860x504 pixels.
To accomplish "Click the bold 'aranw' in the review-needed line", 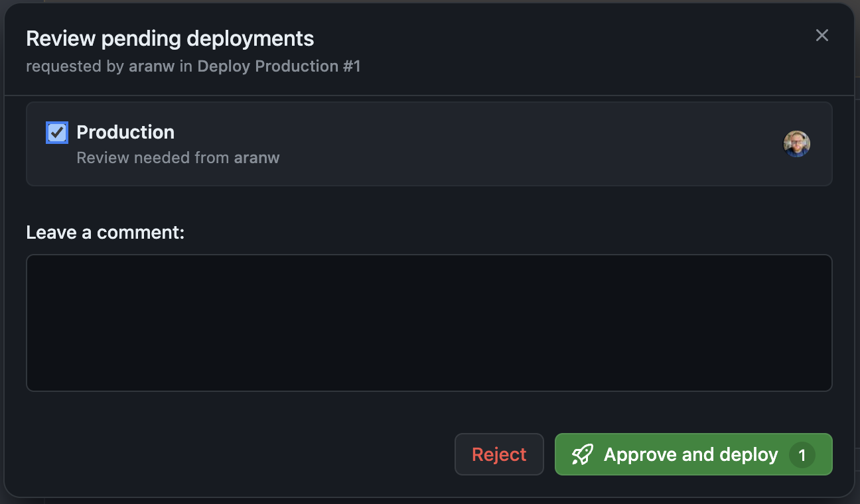I will click(x=257, y=158).
